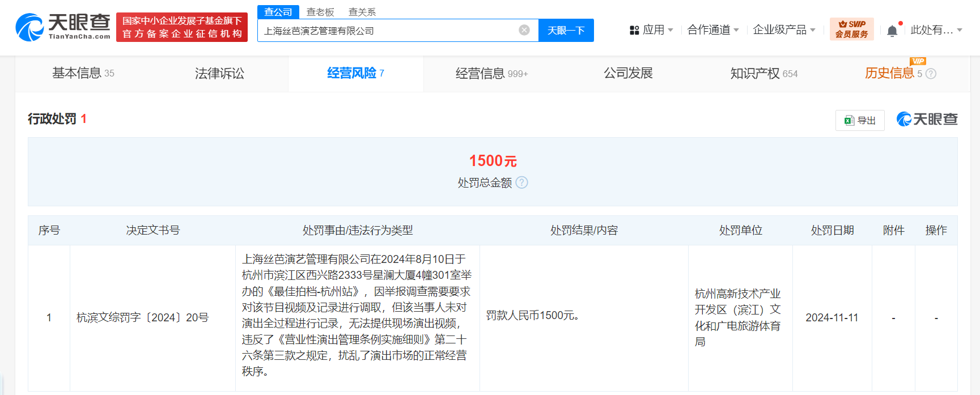Click the 杭州高新技术产业开发区 penalty authority cell

click(738, 317)
